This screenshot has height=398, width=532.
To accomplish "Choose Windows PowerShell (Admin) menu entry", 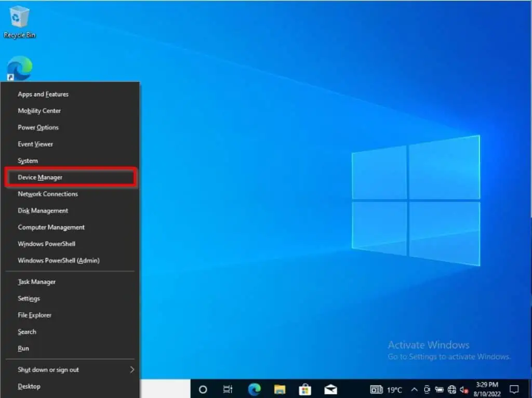I will [59, 260].
